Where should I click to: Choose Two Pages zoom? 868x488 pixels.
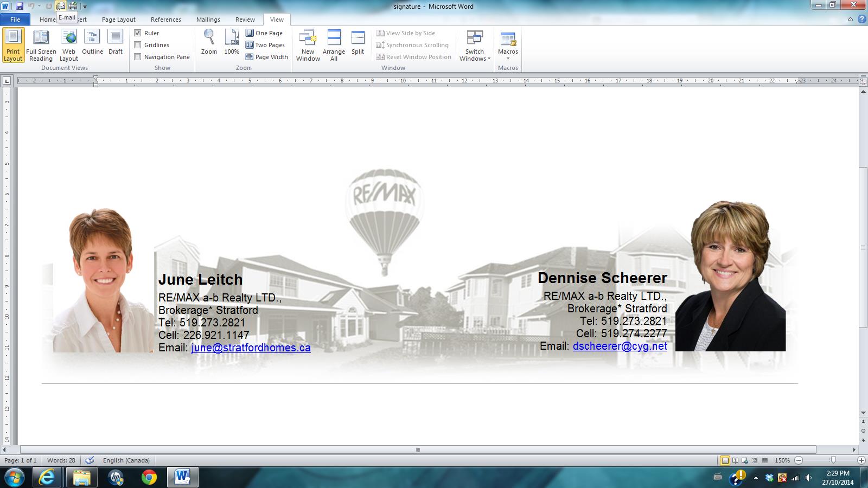point(265,45)
